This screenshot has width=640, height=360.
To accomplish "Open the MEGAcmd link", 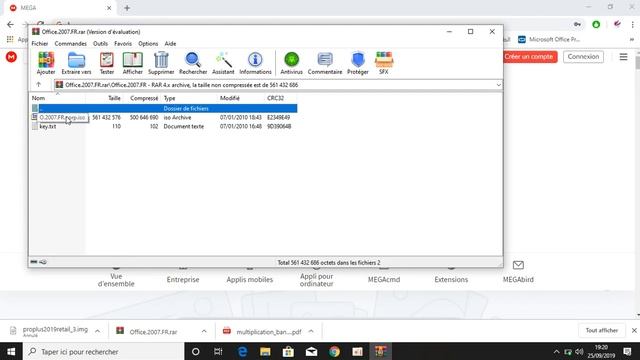I will pyautogui.click(x=384, y=280).
